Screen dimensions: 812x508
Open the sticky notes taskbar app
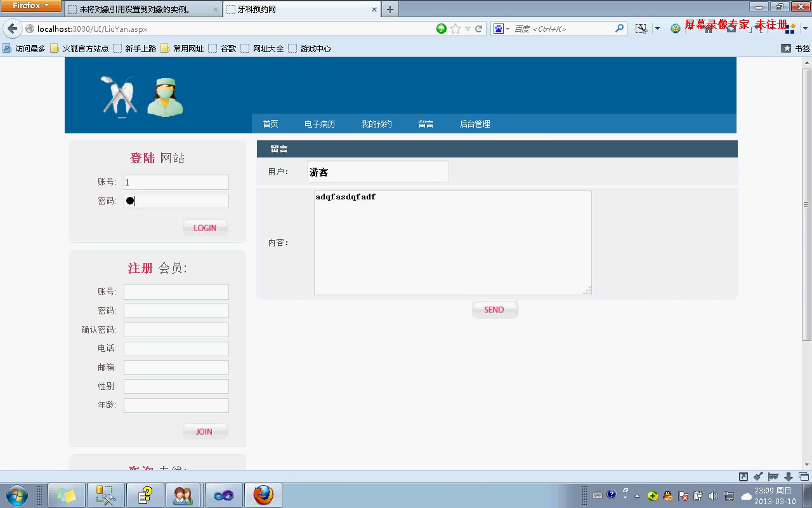[x=66, y=495]
